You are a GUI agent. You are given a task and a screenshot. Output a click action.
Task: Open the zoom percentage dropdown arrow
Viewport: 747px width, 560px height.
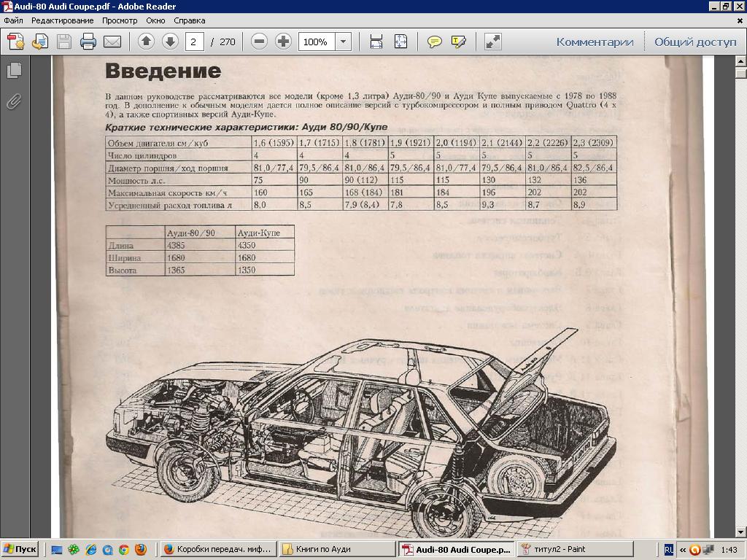coord(343,42)
